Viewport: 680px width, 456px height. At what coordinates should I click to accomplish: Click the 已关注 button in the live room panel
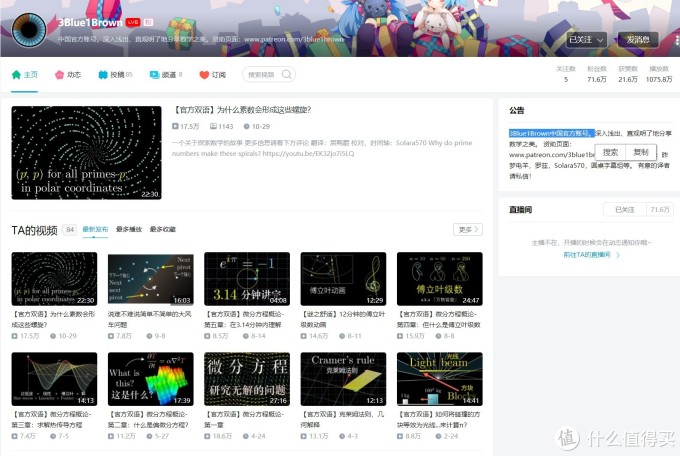(x=624, y=210)
